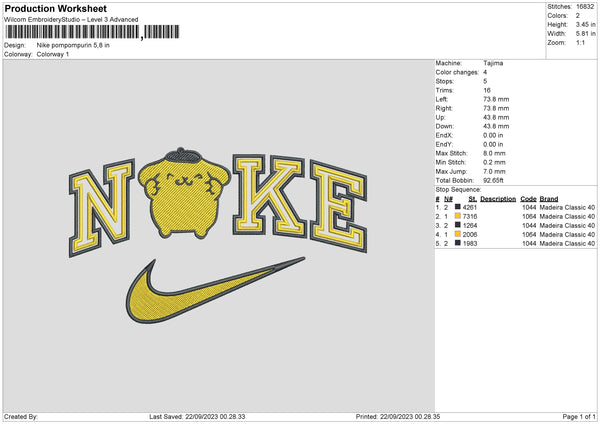This screenshot has width=600, height=424.
Task: Select the Trims value 16
Action: (487, 90)
